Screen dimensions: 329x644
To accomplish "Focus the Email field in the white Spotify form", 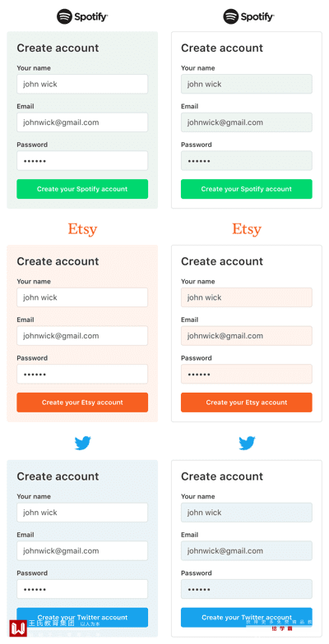I will [x=247, y=122].
